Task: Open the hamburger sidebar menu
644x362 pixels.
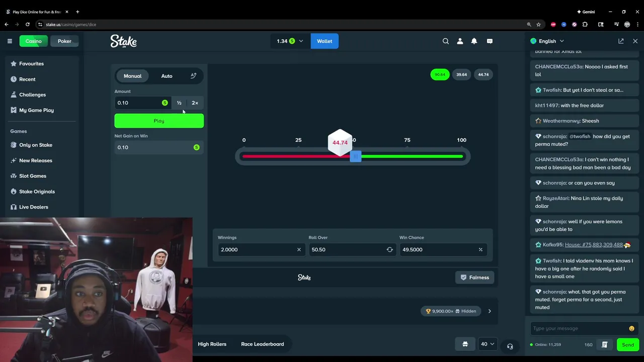Action: pos(10,41)
